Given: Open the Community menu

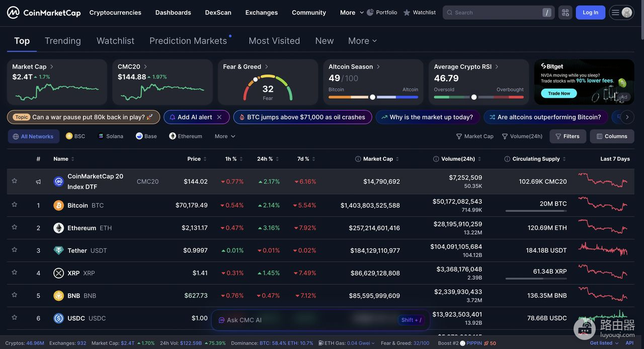Looking at the screenshot, I should click(x=309, y=13).
